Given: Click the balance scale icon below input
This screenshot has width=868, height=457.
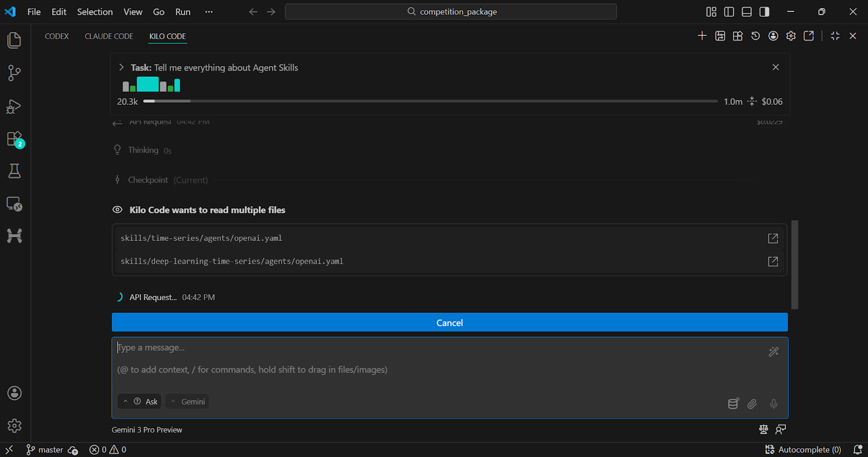Looking at the screenshot, I should coord(764,429).
